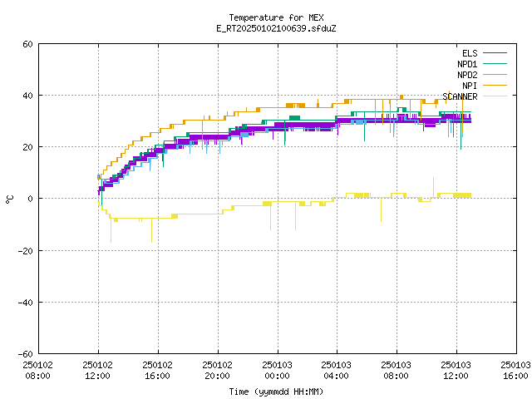The width and height of the screenshot is (532, 399).
Task: Click the chart title 'Temperature for MEX'
Action: tap(276, 17)
